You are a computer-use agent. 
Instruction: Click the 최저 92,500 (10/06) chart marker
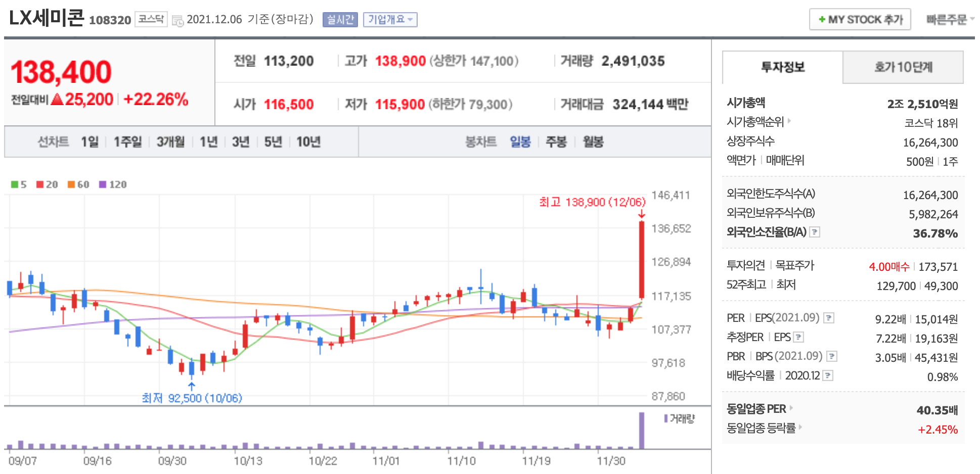coord(192,398)
